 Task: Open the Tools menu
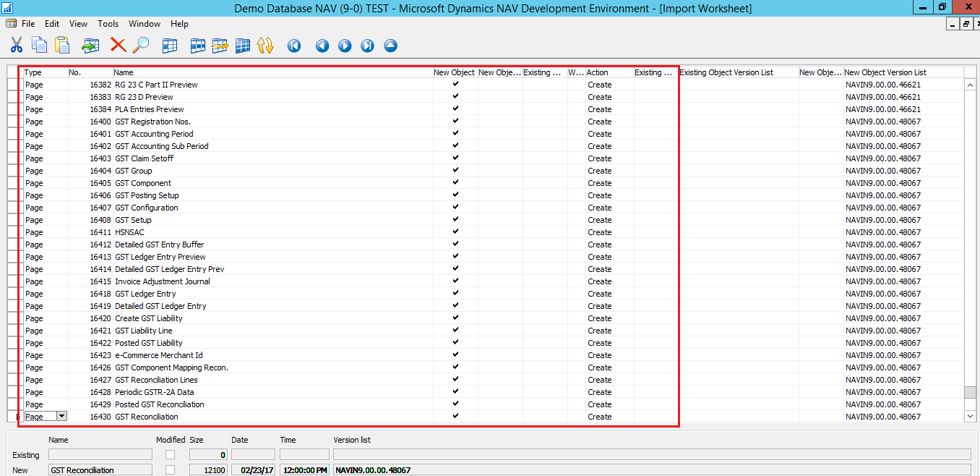tap(108, 24)
